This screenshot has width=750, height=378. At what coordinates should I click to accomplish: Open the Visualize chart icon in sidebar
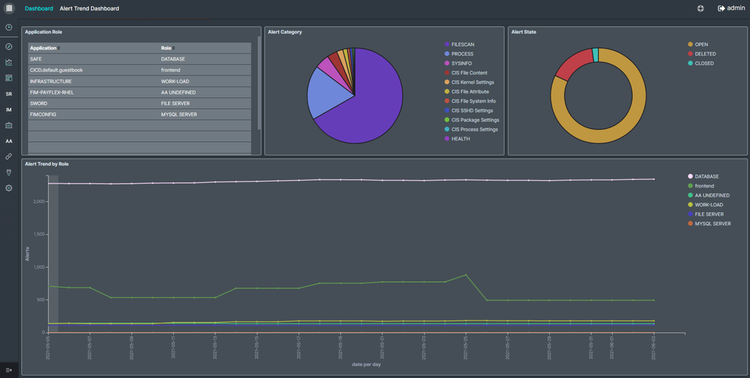click(x=9, y=62)
